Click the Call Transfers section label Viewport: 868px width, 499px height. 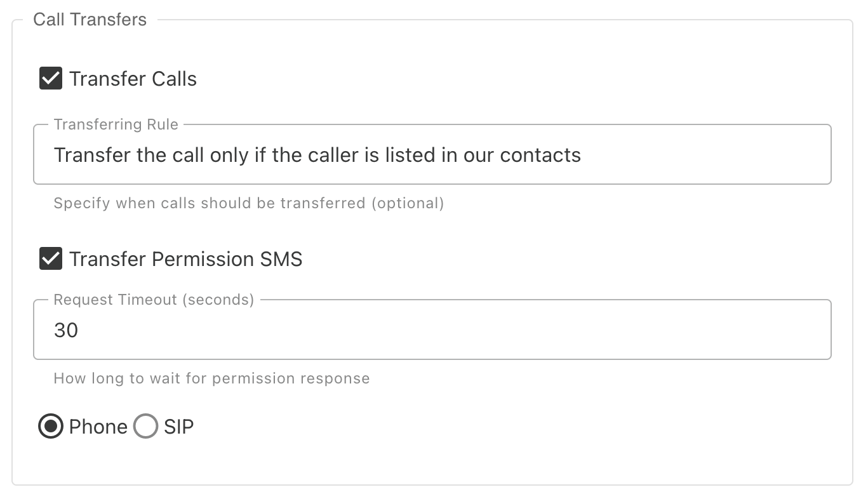[90, 19]
